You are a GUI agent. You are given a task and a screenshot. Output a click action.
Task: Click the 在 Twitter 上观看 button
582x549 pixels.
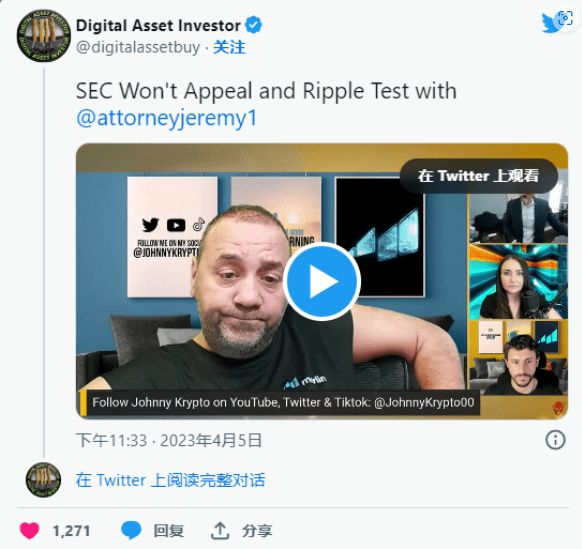pos(479,176)
